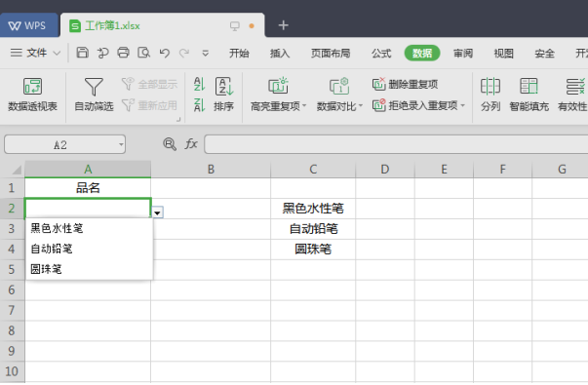Select row 6 header
Screen dimensions: 588x385
pos(12,289)
